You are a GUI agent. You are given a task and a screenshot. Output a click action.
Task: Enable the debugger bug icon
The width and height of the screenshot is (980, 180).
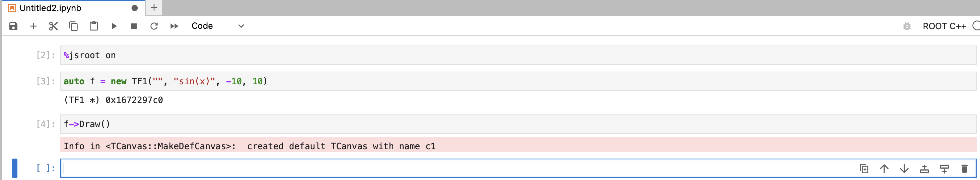tap(907, 26)
